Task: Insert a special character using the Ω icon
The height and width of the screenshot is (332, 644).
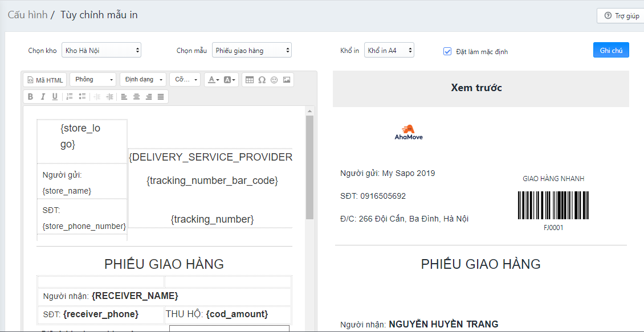Action: (262, 80)
